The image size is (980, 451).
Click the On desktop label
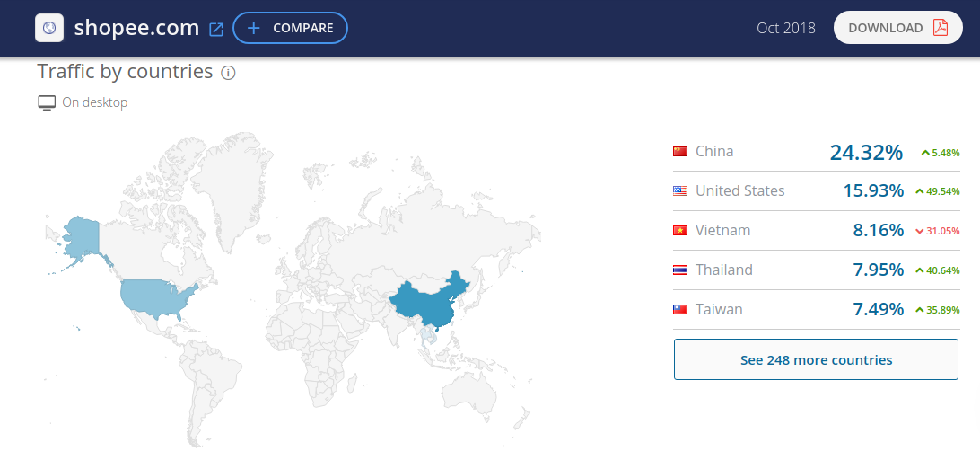click(x=94, y=102)
